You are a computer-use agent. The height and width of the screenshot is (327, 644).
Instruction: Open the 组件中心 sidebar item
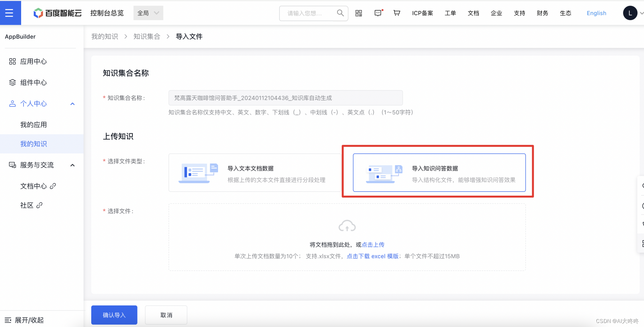[34, 82]
